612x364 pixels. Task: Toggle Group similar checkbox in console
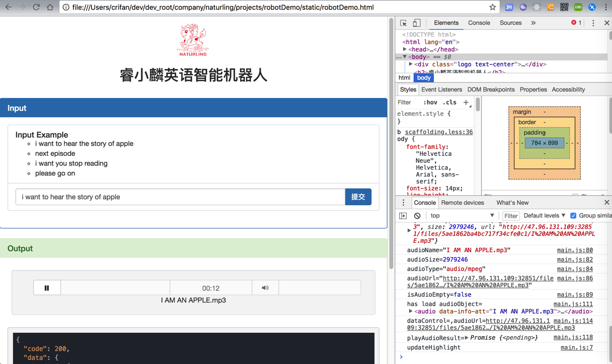[573, 216]
